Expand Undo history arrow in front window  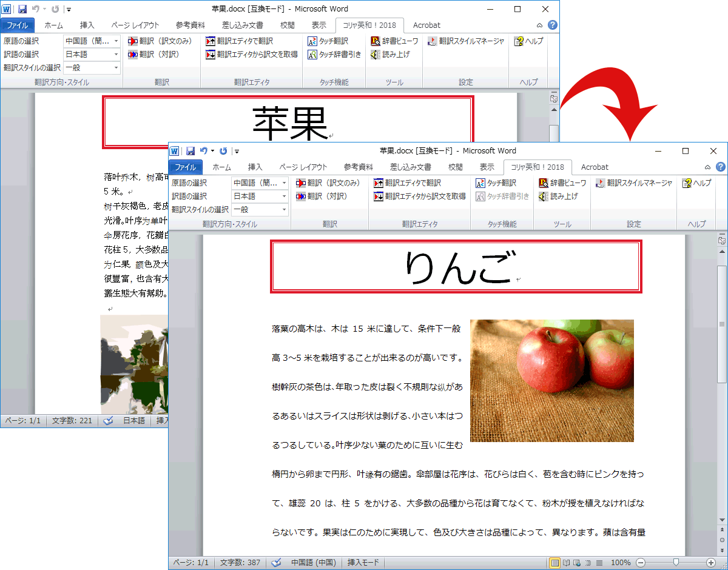click(x=212, y=151)
